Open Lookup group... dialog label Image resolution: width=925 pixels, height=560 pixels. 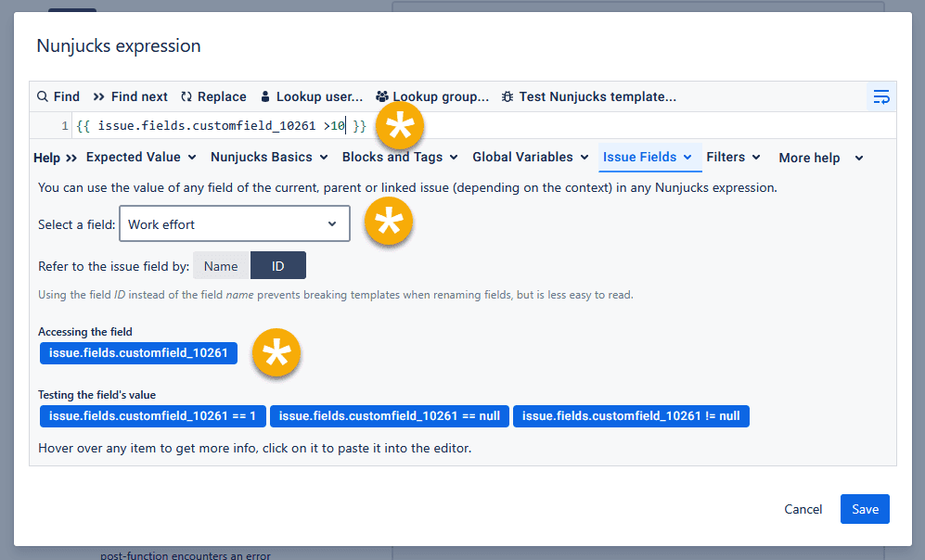(441, 96)
